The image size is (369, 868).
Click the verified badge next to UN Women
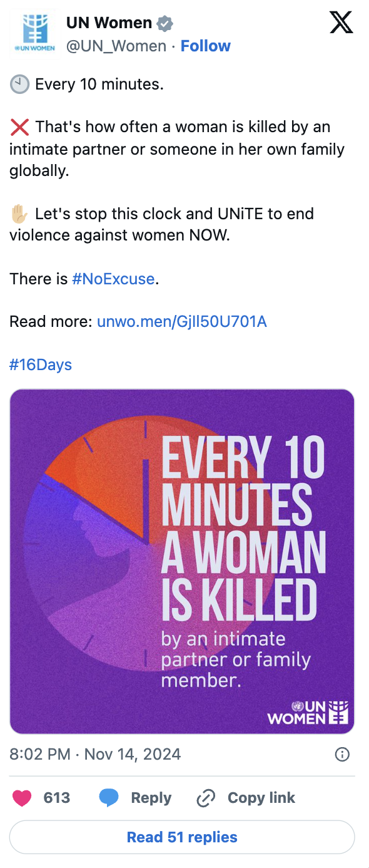164,23
